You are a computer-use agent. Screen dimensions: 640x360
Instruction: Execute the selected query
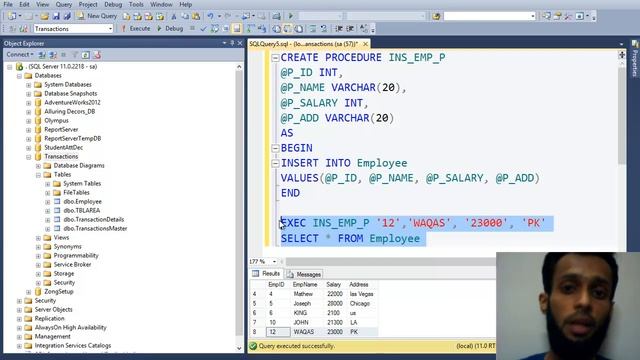coord(136,29)
